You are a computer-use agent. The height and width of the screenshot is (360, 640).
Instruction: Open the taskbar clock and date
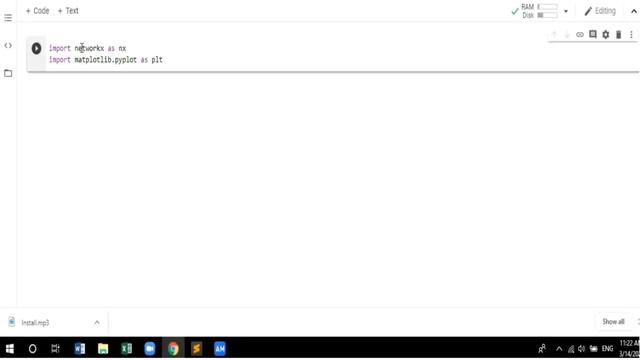pyautogui.click(x=629, y=349)
